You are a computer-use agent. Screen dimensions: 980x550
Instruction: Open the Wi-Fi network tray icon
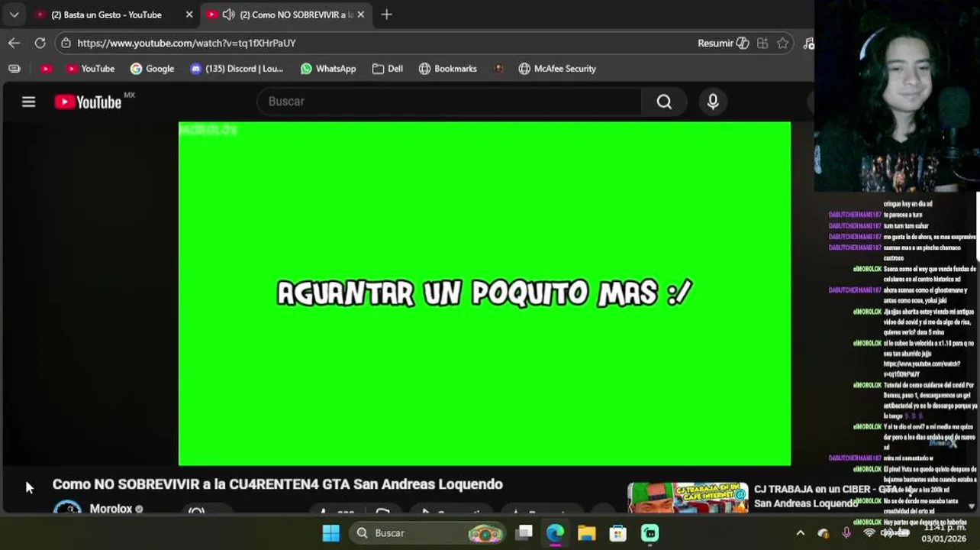tap(869, 532)
